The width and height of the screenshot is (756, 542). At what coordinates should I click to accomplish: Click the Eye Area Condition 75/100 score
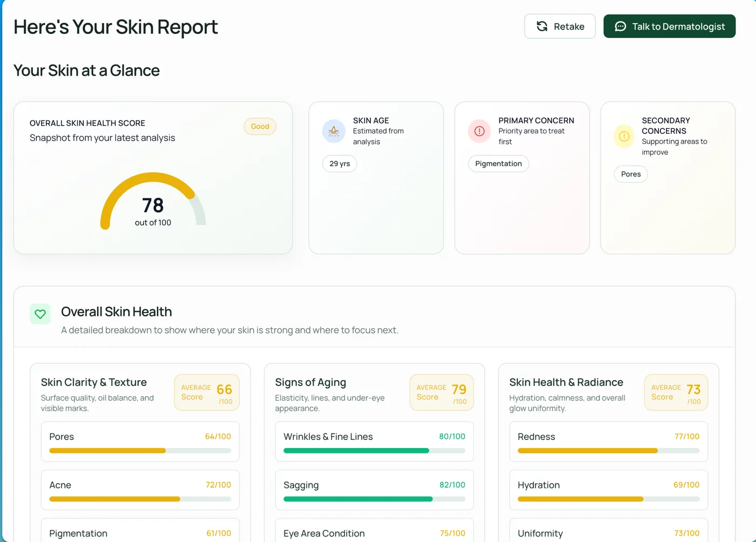453,533
